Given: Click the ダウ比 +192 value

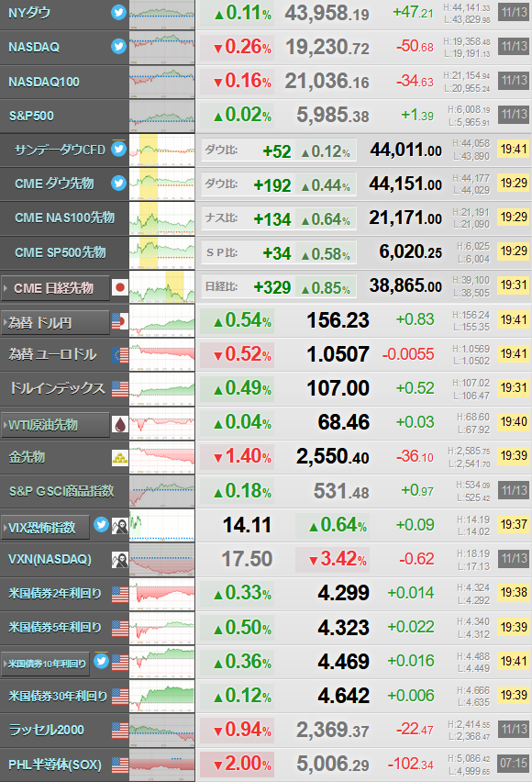Looking at the screenshot, I should [272, 185].
